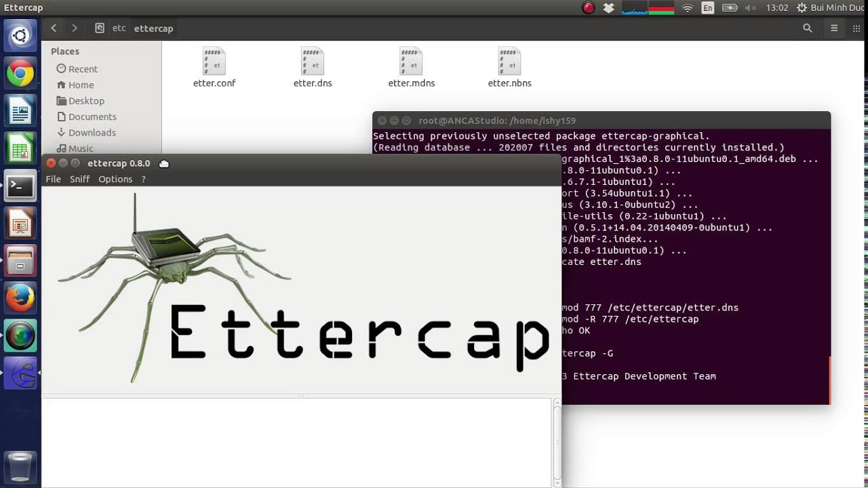Minimize the ettercap 0.8.0 window
This screenshot has height=488, width=868.
tap(63, 163)
